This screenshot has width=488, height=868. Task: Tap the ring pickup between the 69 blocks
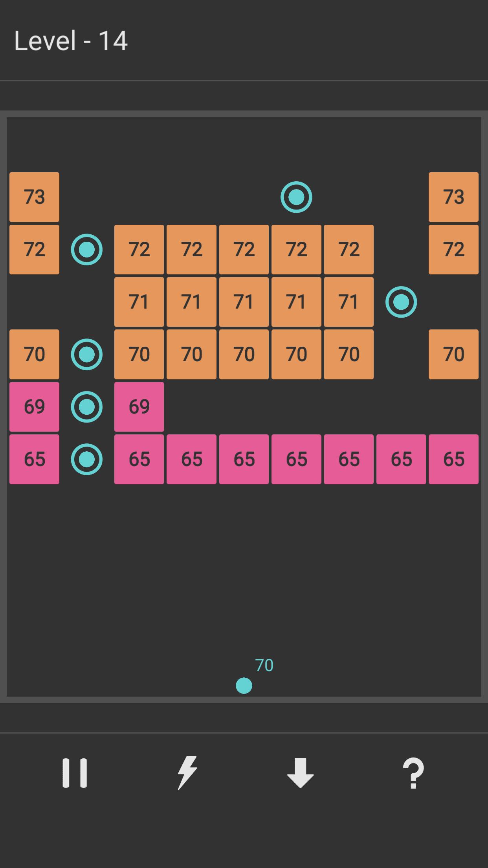pos(87,407)
